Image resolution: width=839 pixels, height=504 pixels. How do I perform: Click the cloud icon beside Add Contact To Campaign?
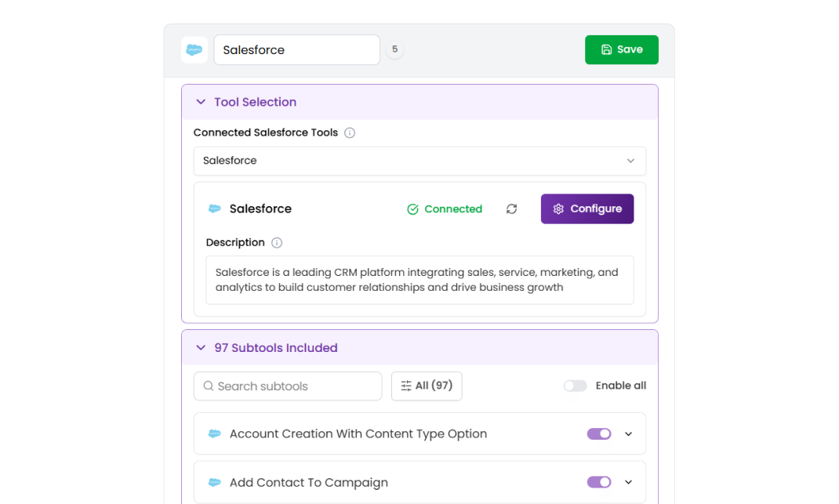[214, 483]
